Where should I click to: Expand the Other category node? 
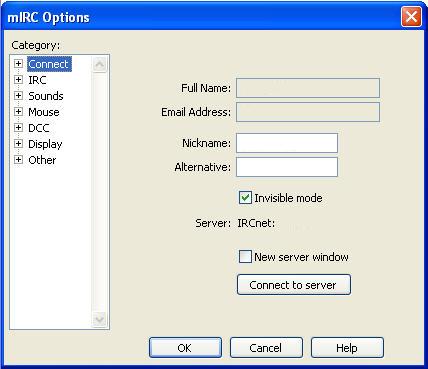[x=18, y=159]
